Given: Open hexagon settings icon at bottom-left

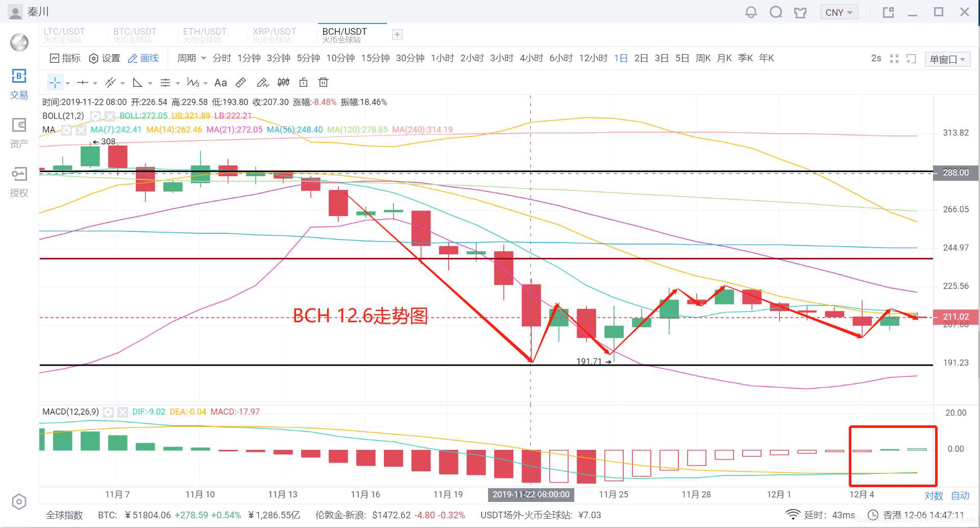Looking at the screenshot, I should 19,502.
